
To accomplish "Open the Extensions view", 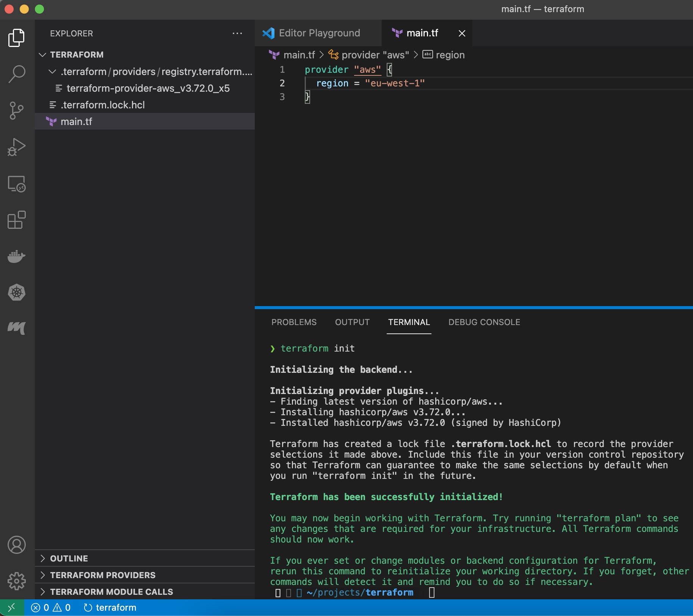I will [17, 220].
